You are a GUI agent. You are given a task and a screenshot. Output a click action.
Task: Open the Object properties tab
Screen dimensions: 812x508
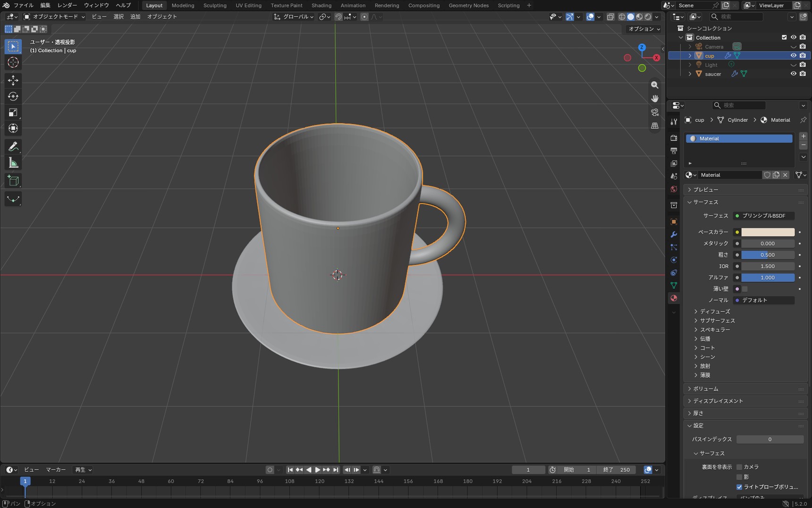pos(674,221)
